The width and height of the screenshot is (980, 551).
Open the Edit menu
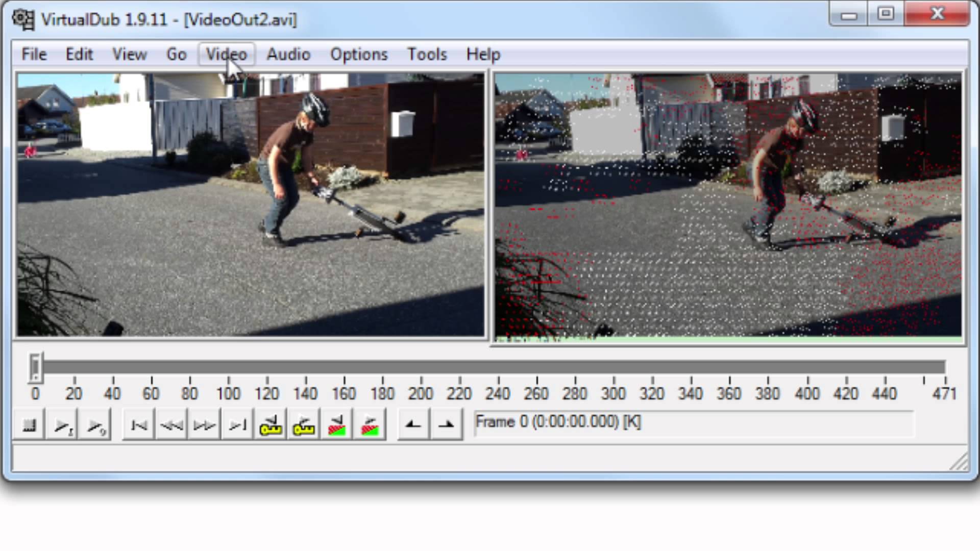click(79, 54)
